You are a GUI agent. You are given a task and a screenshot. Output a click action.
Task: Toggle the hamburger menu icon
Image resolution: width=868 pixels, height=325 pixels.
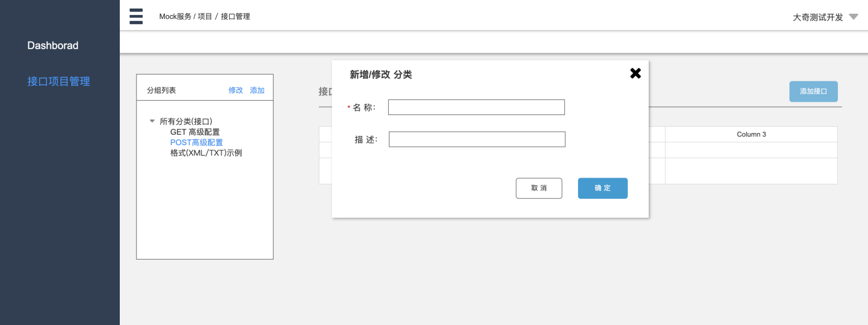(136, 16)
